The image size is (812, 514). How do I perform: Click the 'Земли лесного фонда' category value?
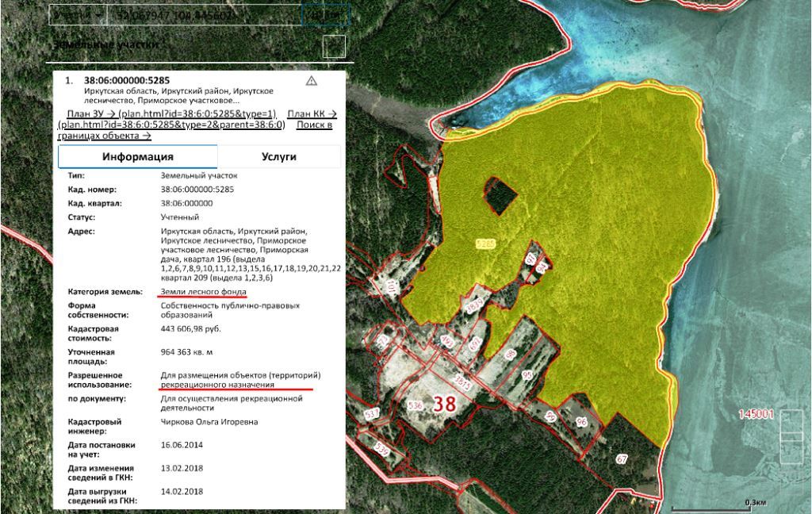click(204, 292)
